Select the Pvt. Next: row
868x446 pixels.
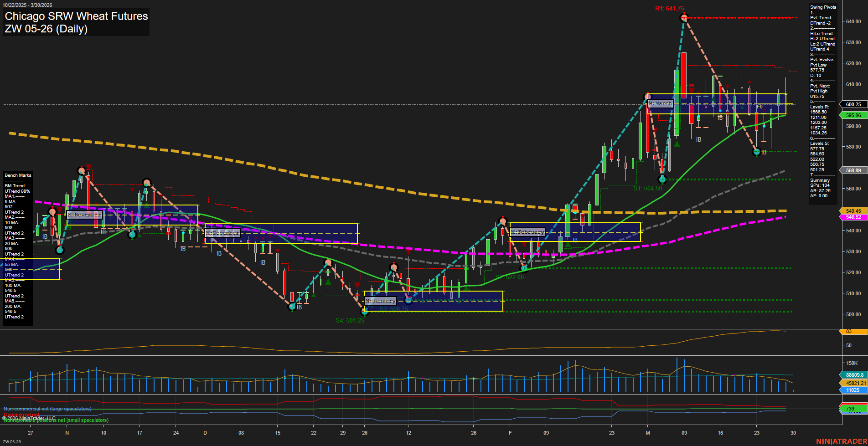[x=820, y=86]
